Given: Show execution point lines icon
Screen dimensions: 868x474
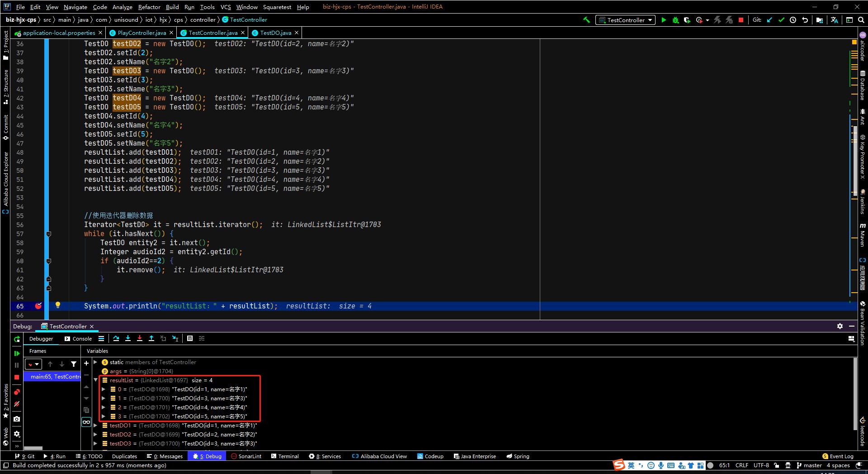Looking at the screenshot, I should [101, 338].
